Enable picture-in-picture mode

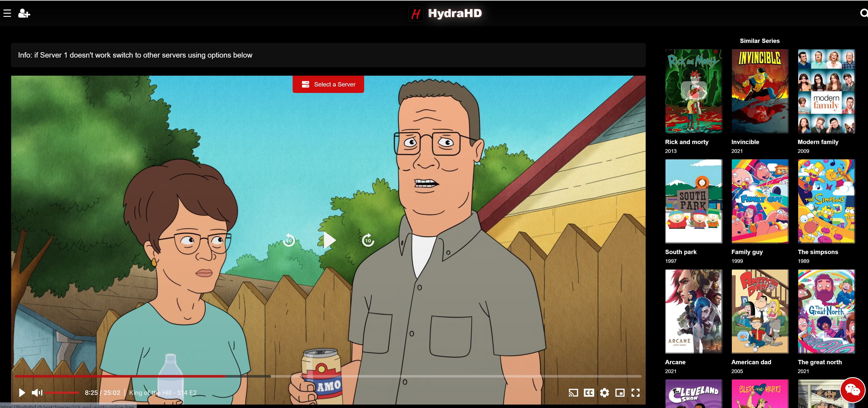coord(620,392)
